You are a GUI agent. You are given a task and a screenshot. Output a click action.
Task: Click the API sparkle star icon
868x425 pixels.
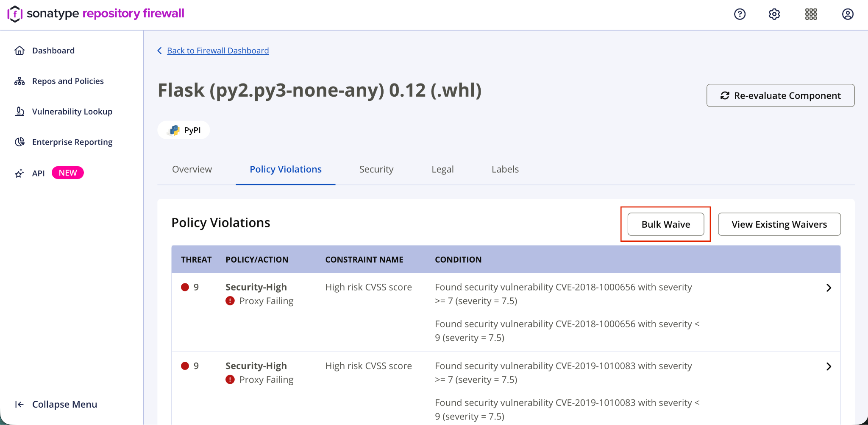point(19,173)
